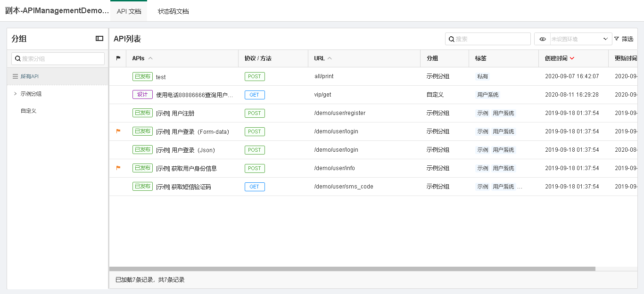The height and width of the screenshot is (294, 644).
Task: Toggle sort on the APIs column
Action: (150, 58)
